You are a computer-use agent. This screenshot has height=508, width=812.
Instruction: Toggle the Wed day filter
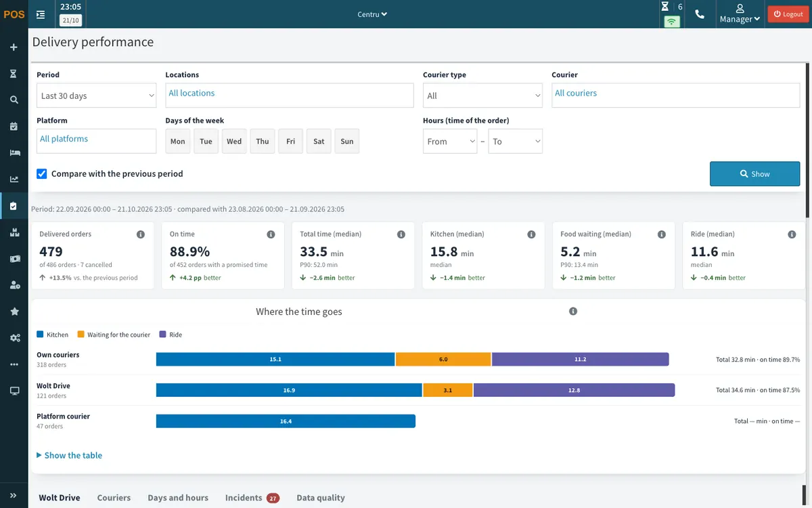234,141
